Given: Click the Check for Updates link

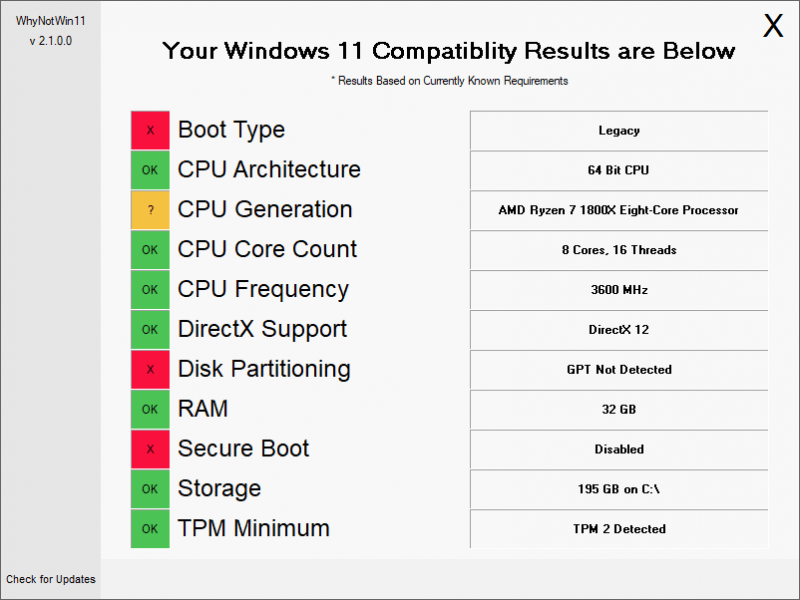Looking at the screenshot, I should pyautogui.click(x=50, y=579).
